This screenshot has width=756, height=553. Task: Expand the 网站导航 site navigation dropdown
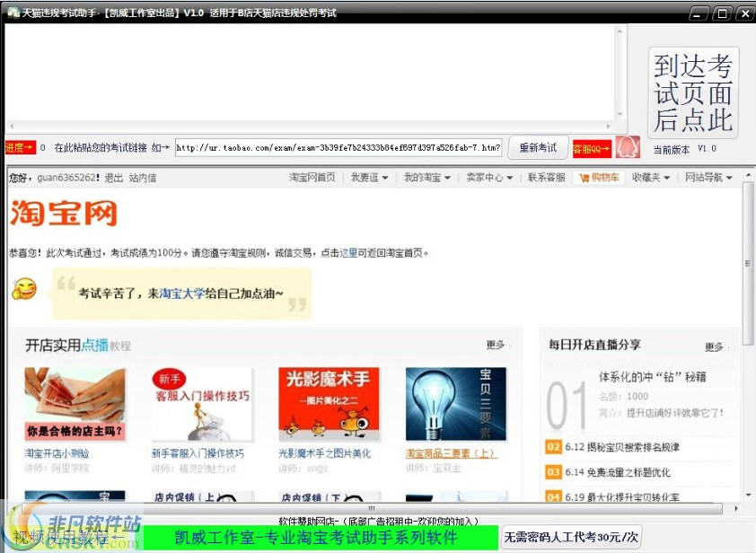[x=708, y=178]
